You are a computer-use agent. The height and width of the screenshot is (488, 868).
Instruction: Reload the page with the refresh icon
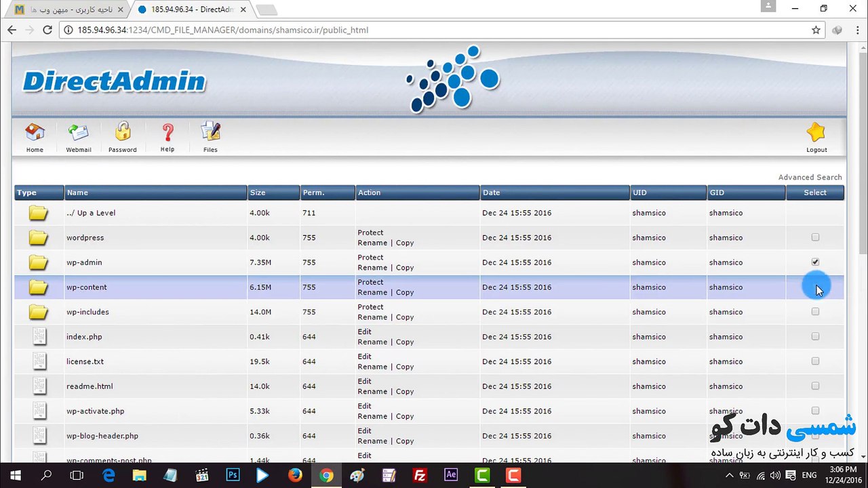click(47, 30)
